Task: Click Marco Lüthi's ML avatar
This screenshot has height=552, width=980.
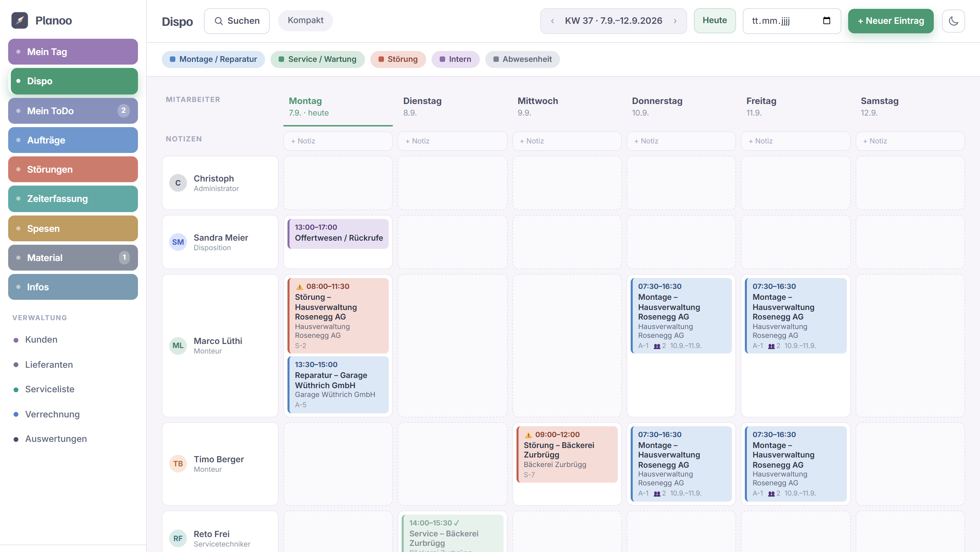Action: (178, 345)
